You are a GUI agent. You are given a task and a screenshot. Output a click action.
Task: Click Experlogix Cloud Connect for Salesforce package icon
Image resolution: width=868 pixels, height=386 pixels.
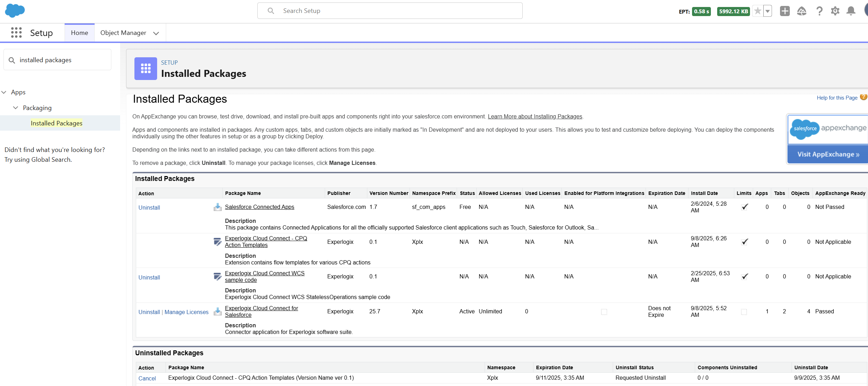click(218, 312)
